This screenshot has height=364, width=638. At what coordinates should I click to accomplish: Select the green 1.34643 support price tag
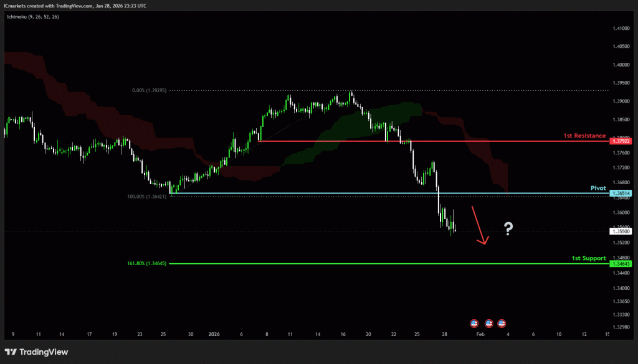click(622, 264)
